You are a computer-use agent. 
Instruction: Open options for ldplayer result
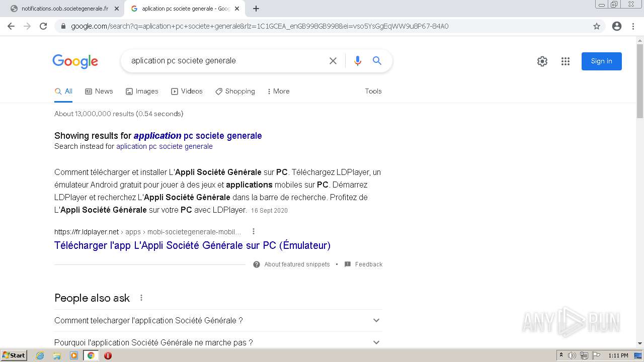(254, 231)
